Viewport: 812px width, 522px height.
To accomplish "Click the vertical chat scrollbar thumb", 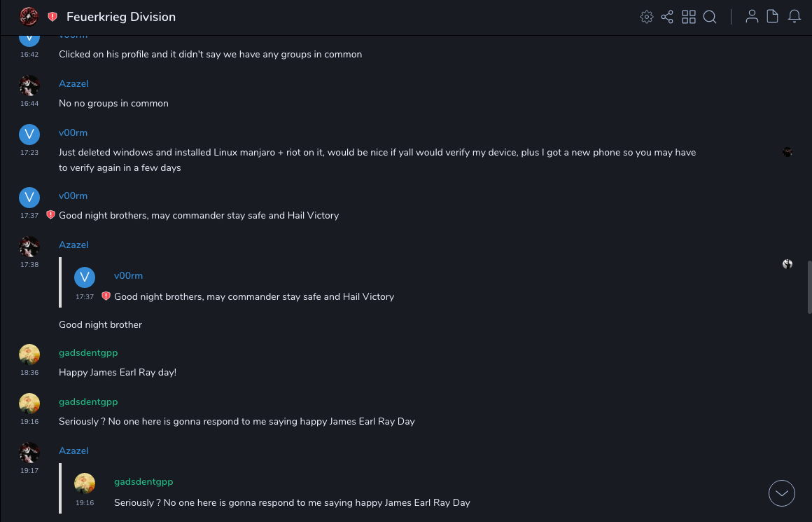I will pyautogui.click(x=809, y=287).
